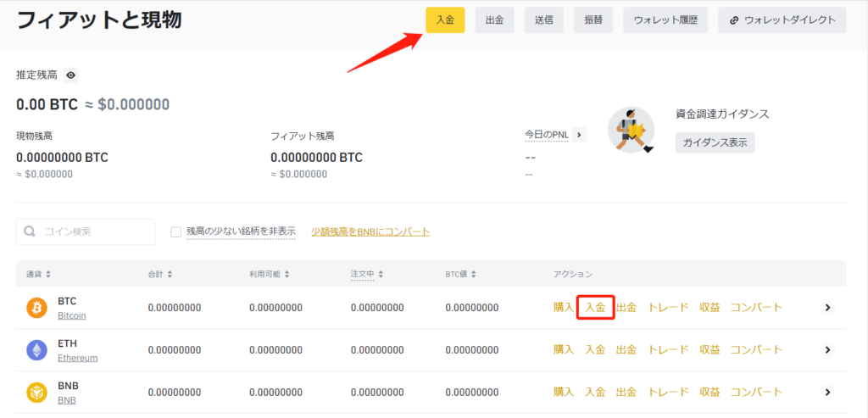Viewport: 868px width, 418px height.
Task: Open 少額残高をBNBにコンバート link
Action: click(x=371, y=232)
